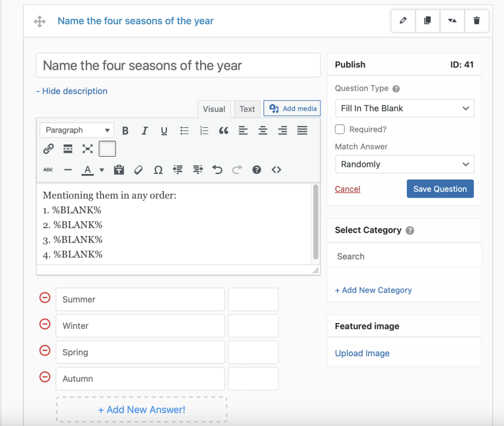This screenshot has height=426, width=504.
Task: Delete the question with the trash icon
Action: [477, 21]
